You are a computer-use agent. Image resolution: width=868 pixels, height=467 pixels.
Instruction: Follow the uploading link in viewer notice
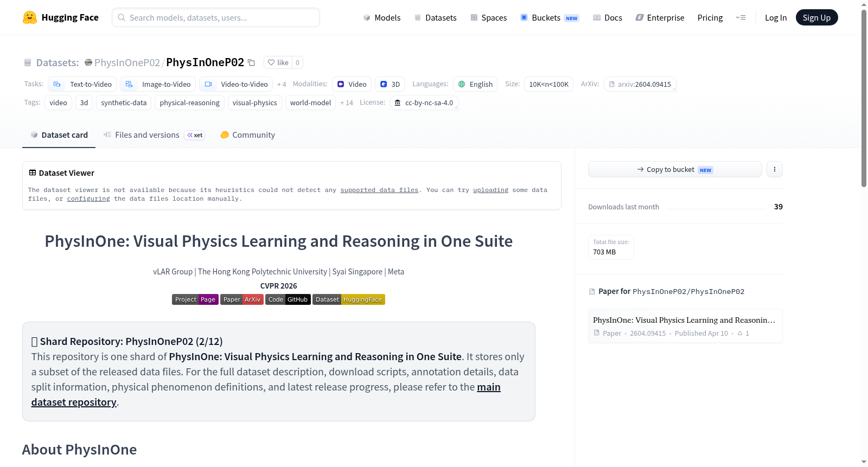tap(490, 190)
